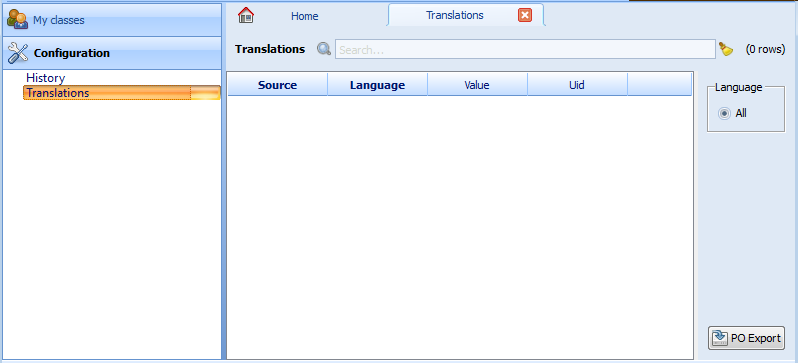Click the (0 rows) count label
798x363 pixels.
click(765, 49)
